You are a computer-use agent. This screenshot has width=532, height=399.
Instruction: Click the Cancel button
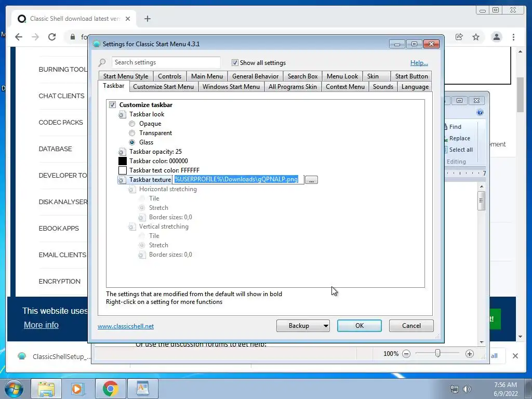pyautogui.click(x=411, y=326)
